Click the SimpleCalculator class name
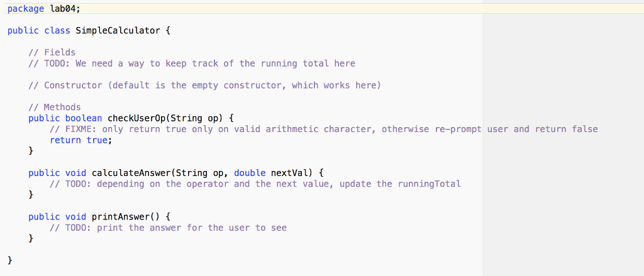 (118, 30)
